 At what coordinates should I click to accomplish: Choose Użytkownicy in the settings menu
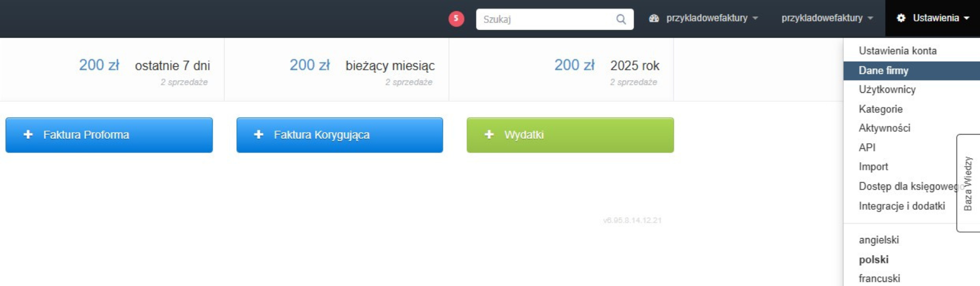(887, 90)
